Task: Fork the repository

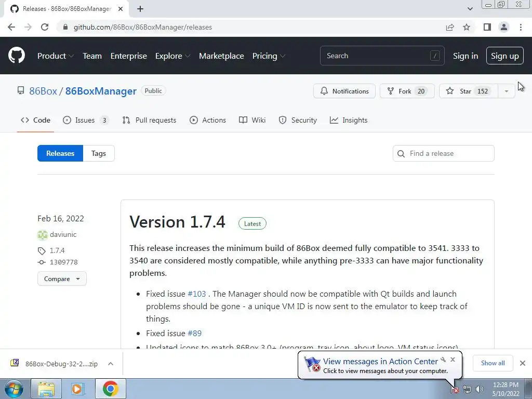Action: point(407,91)
